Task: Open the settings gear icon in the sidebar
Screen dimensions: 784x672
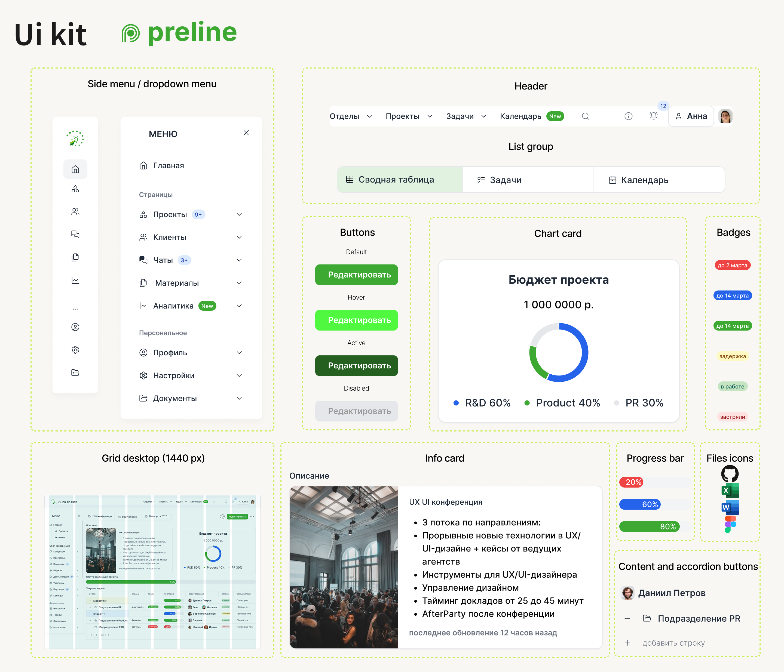Action: (75, 350)
